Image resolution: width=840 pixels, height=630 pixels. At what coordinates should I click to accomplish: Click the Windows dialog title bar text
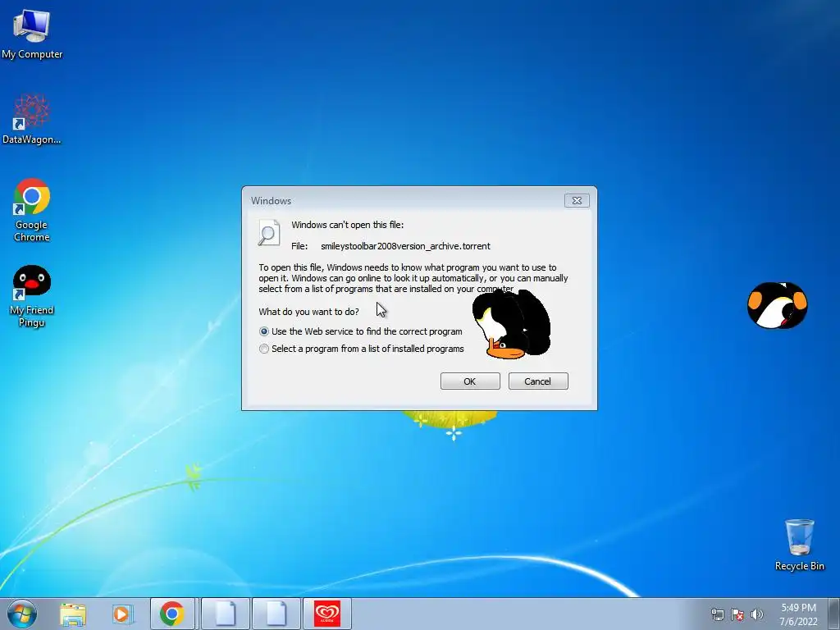(x=271, y=201)
